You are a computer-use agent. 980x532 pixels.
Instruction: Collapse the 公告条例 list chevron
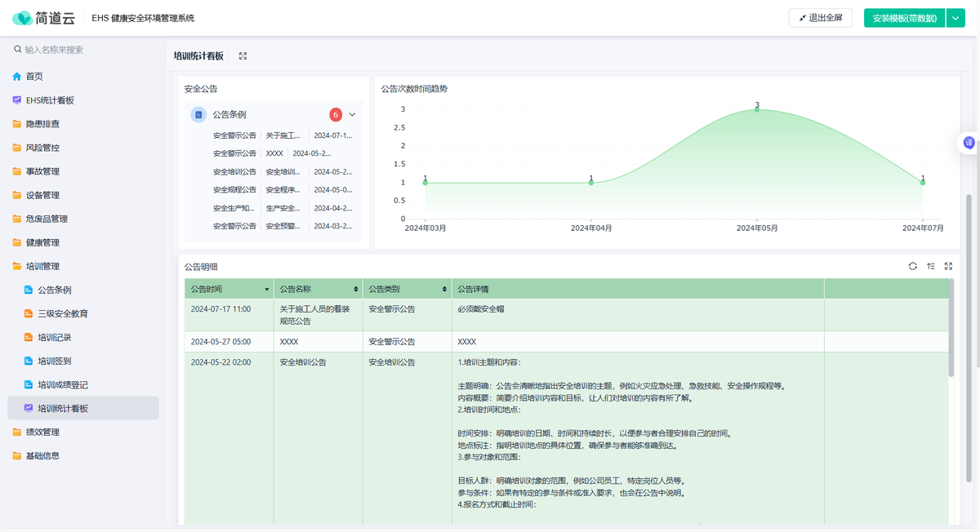coord(352,115)
